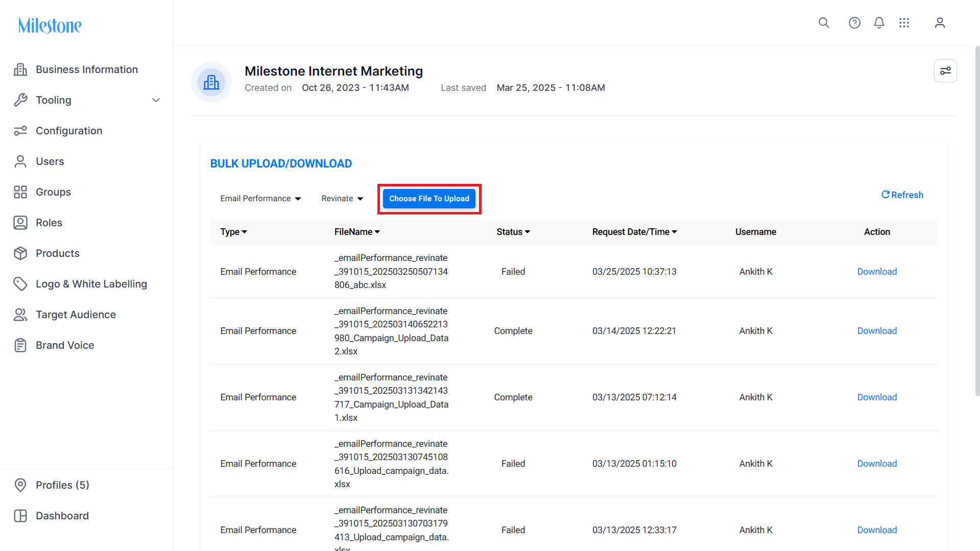The height and width of the screenshot is (551, 980).
Task: Open the search icon in header
Action: point(824,23)
